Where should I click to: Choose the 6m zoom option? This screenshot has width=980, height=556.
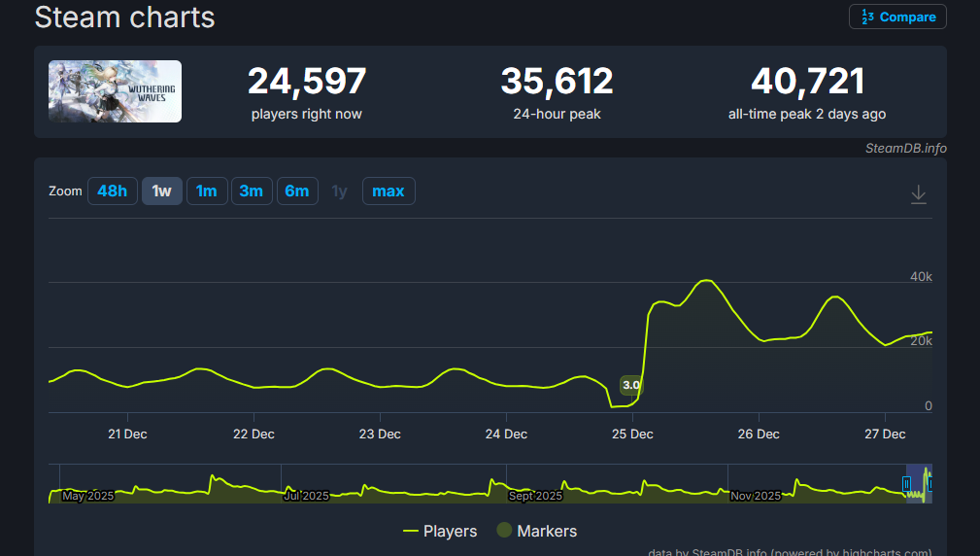pyautogui.click(x=296, y=191)
